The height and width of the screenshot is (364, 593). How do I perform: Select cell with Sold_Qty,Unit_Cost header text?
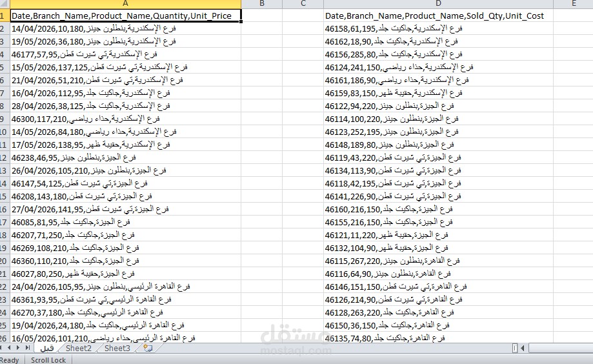[x=438, y=15]
